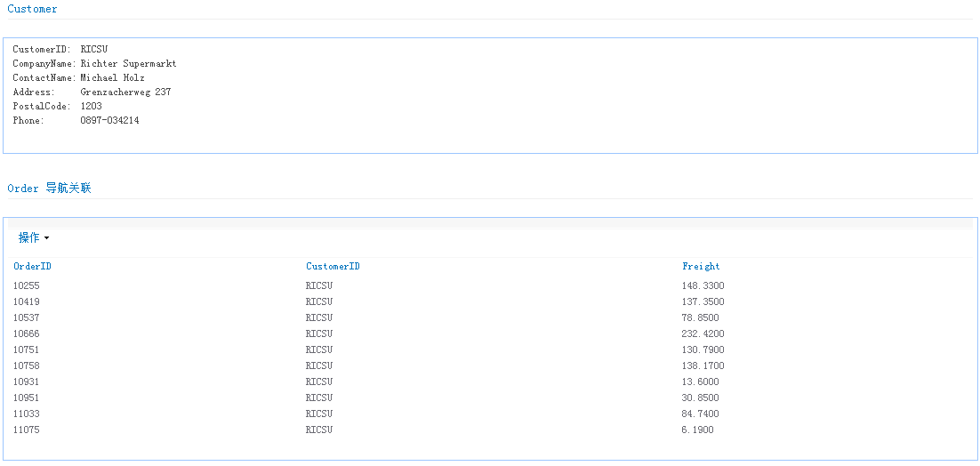
Task: Select order ID 11033 cell
Action: click(27, 414)
